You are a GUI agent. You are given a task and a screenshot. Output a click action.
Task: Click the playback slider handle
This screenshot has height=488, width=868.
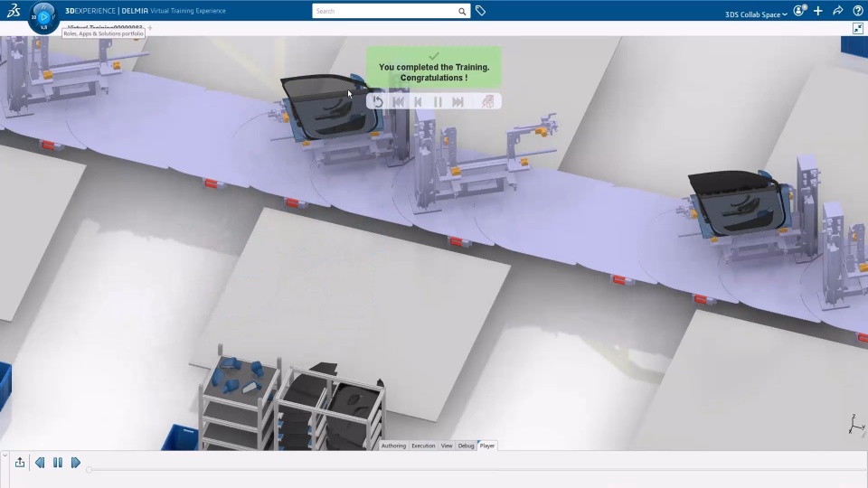(89, 470)
